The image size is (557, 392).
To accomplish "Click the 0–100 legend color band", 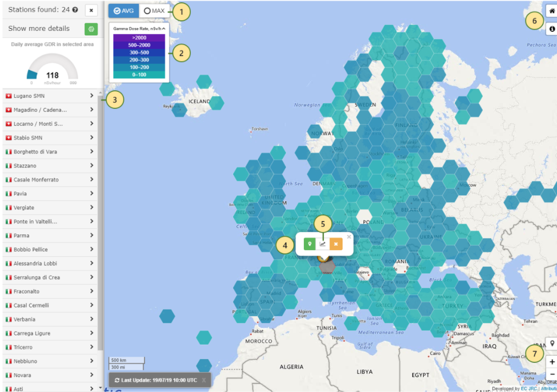I will pos(139,75).
